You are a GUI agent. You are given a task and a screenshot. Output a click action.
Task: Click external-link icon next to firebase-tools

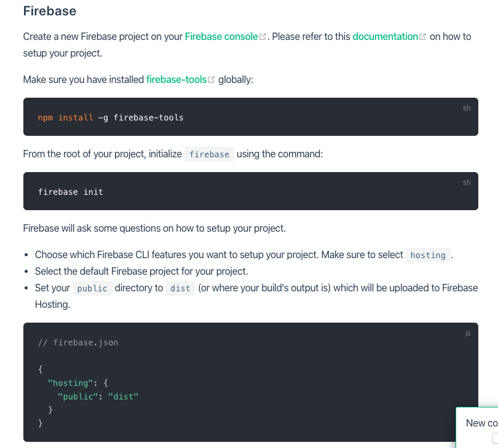click(211, 80)
